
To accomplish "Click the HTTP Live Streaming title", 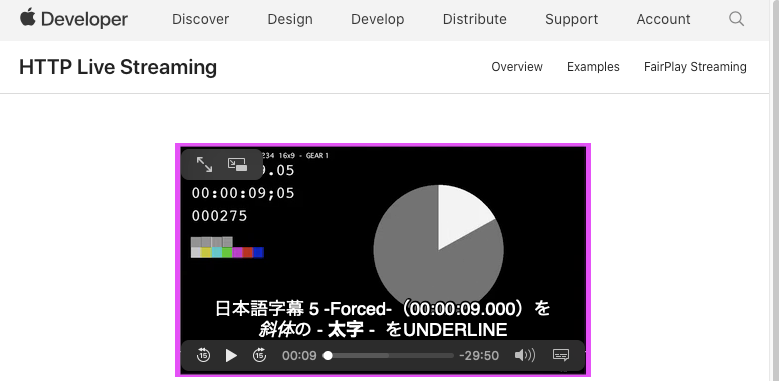I will tap(118, 67).
